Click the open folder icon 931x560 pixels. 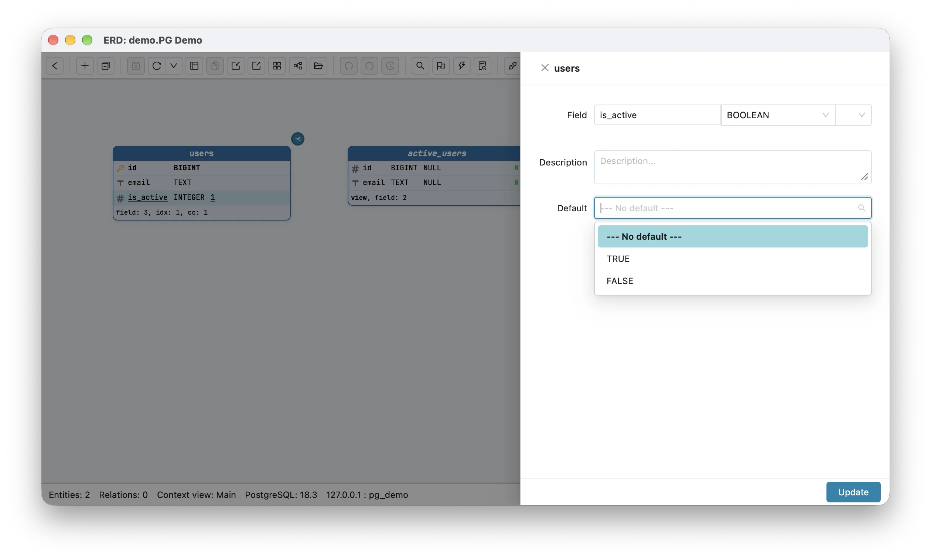coord(318,66)
